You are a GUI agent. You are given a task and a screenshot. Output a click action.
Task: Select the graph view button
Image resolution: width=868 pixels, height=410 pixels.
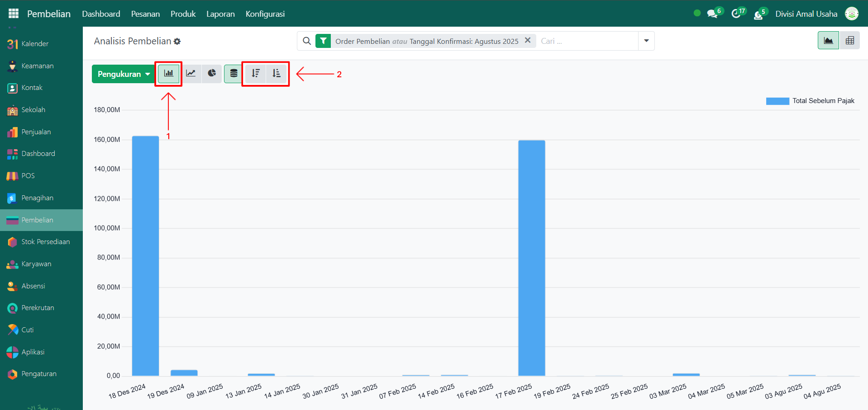pyautogui.click(x=828, y=41)
